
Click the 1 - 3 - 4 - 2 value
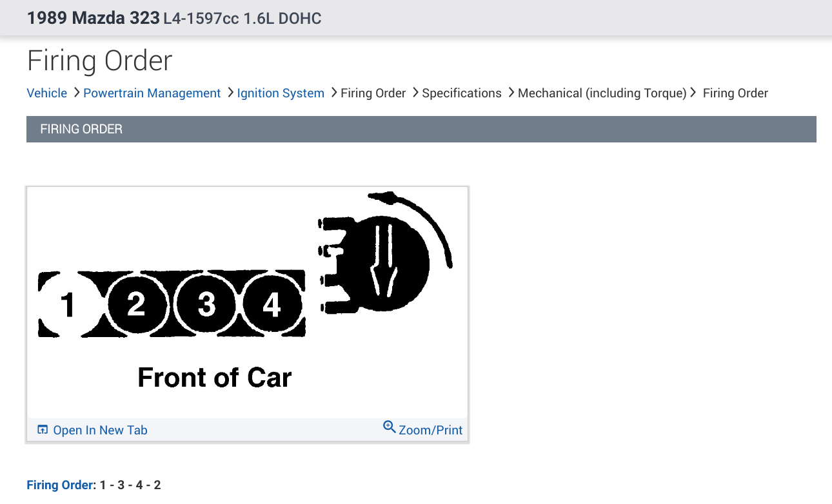coord(130,485)
